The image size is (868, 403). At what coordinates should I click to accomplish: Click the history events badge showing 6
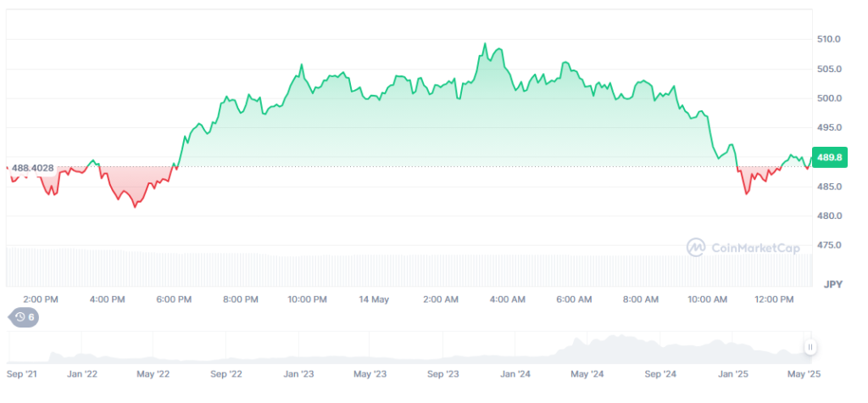coord(23,317)
